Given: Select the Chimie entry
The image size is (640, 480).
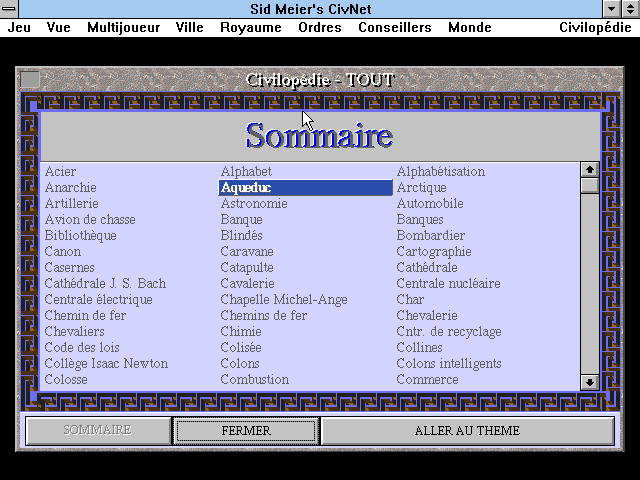Looking at the screenshot, I should pos(241,331).
